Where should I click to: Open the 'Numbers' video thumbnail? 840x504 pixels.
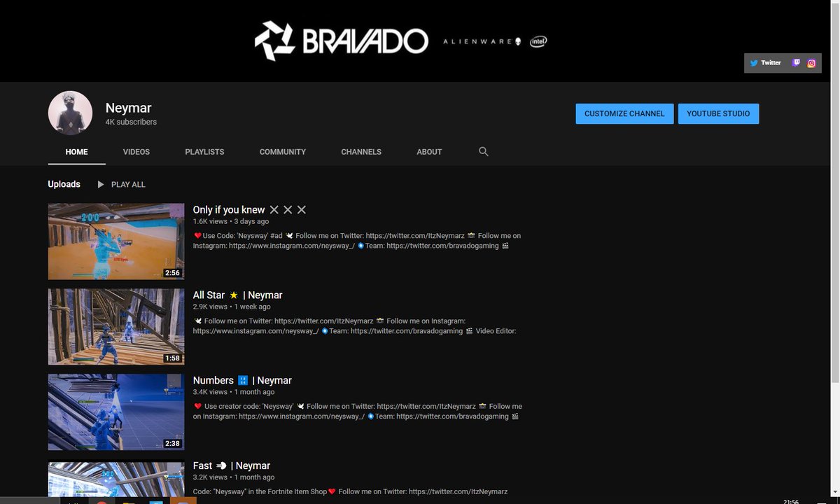coord(116,412)
